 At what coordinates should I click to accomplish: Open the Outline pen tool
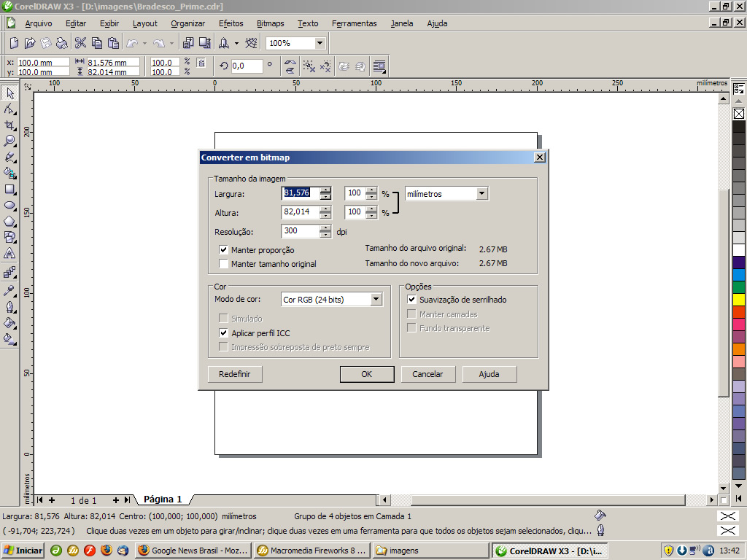9,307
